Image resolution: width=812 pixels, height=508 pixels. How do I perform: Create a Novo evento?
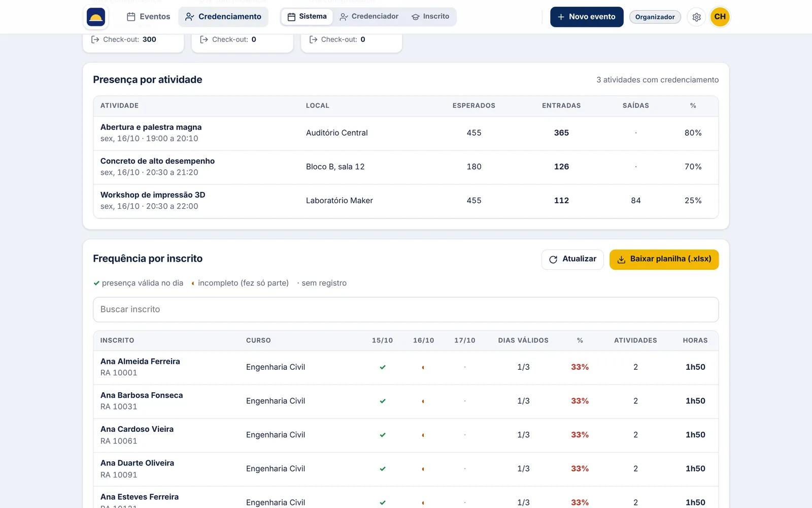(587, 17)
